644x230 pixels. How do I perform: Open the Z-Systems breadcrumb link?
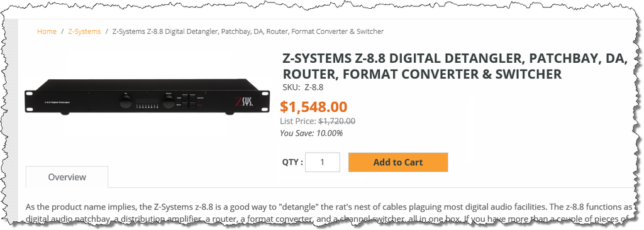(84, 31)
